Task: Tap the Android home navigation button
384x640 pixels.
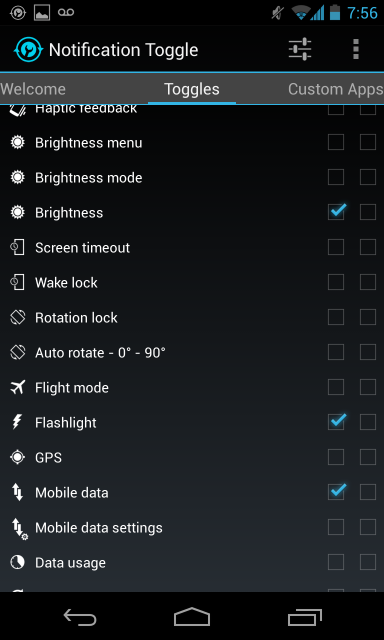Action: (x=192, y=616)
